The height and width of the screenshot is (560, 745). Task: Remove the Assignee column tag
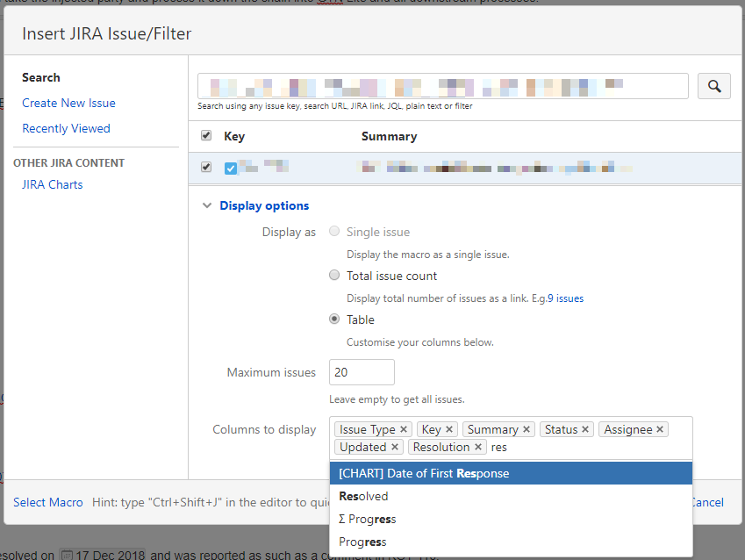pos(660,429)
